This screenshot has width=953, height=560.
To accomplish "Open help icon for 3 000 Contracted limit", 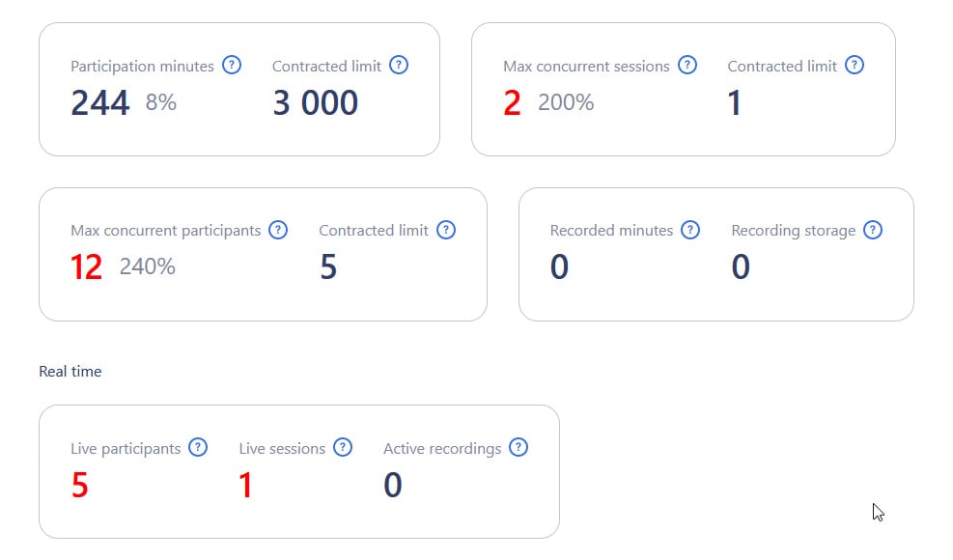I will (399, 66).
